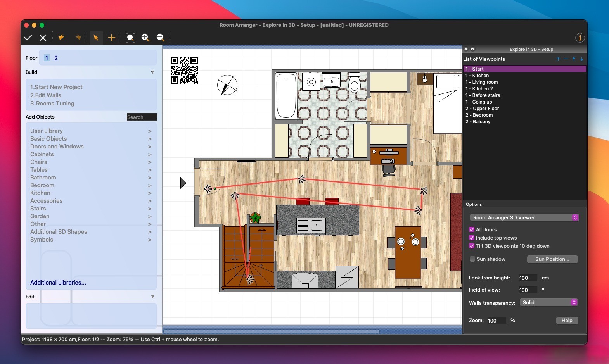Select the bathtub in the bathroom
The image size is (609, 364).
[286, 96]
